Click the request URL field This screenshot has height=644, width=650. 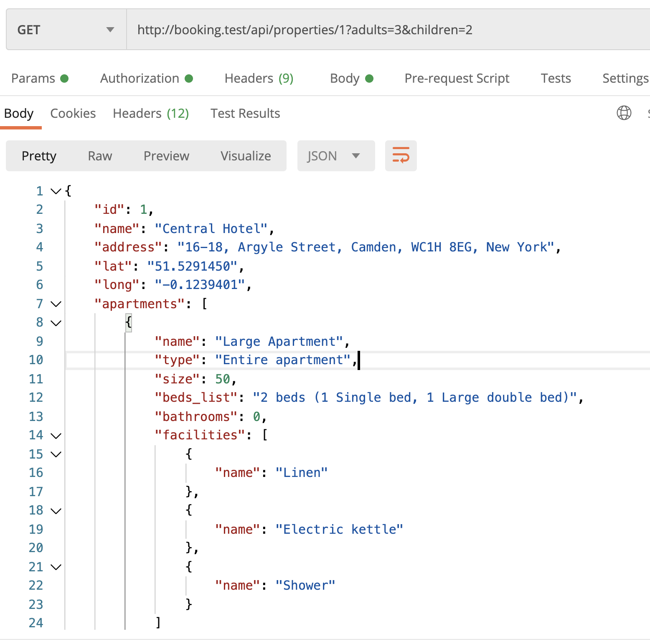(388, 30)
